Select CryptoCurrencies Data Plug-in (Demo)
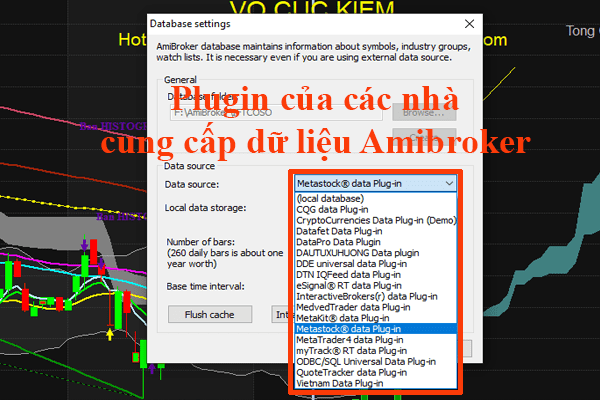Image resolution: width=600 pixels, height=400 pixels. (375, 220)
